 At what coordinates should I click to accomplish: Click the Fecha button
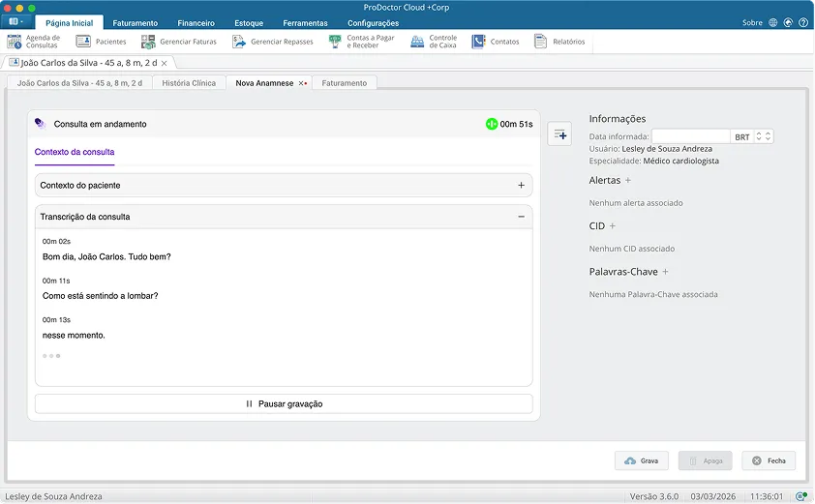point(769,460)
